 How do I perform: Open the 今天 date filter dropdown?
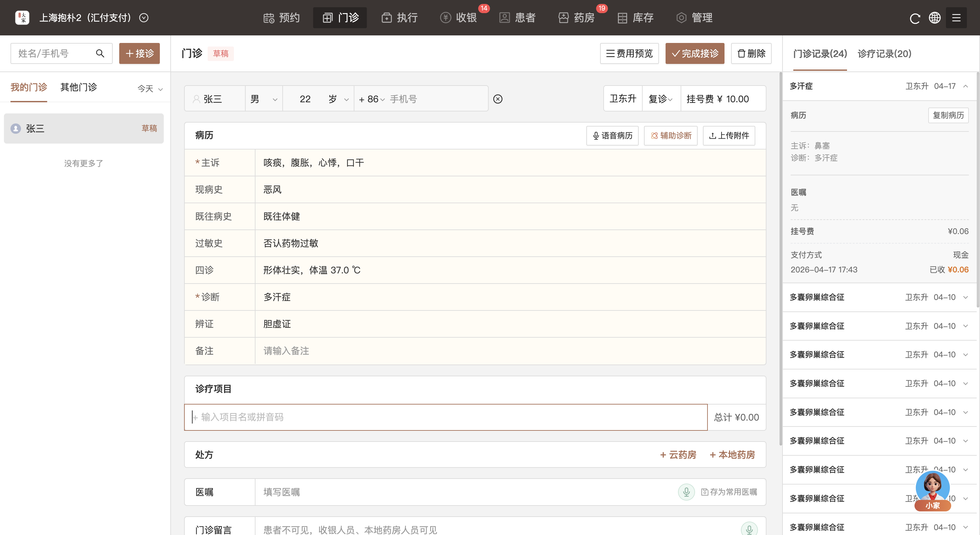[150, 89]
